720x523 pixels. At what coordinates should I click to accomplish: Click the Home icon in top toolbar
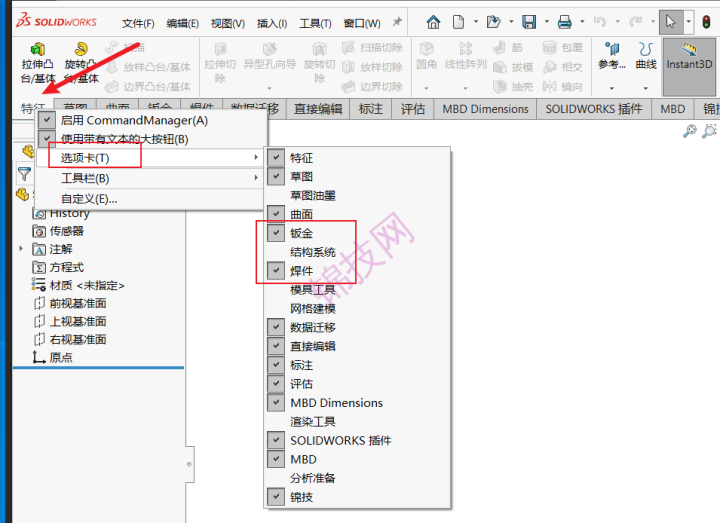point(433,22)
